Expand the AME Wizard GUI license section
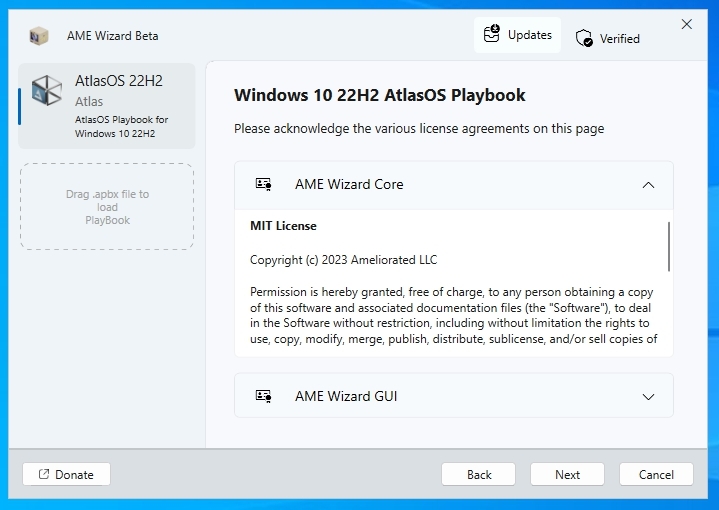 (648, 397)
